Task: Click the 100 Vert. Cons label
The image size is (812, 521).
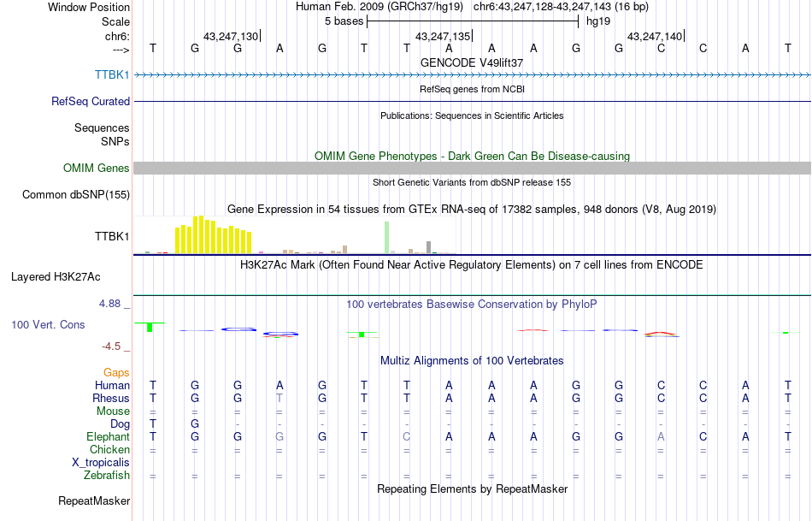Action: pyautogui.click(x=48, y=324)
